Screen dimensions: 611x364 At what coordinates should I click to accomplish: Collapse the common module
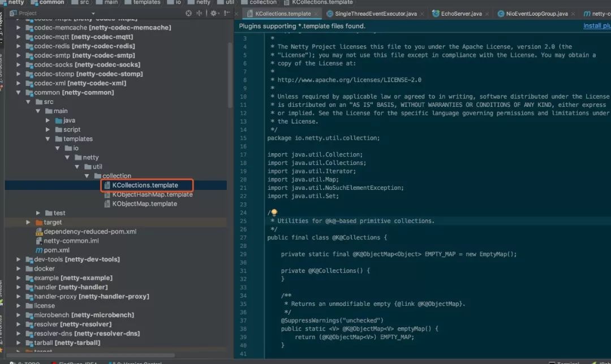[18, 92]
